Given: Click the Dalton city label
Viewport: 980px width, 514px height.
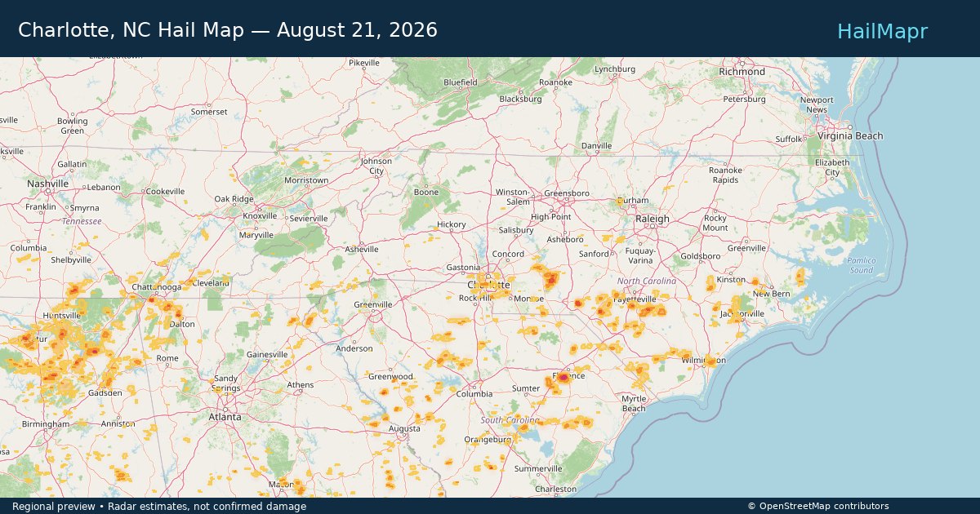Looking at the screenshot, I should (x=182, y=324).
